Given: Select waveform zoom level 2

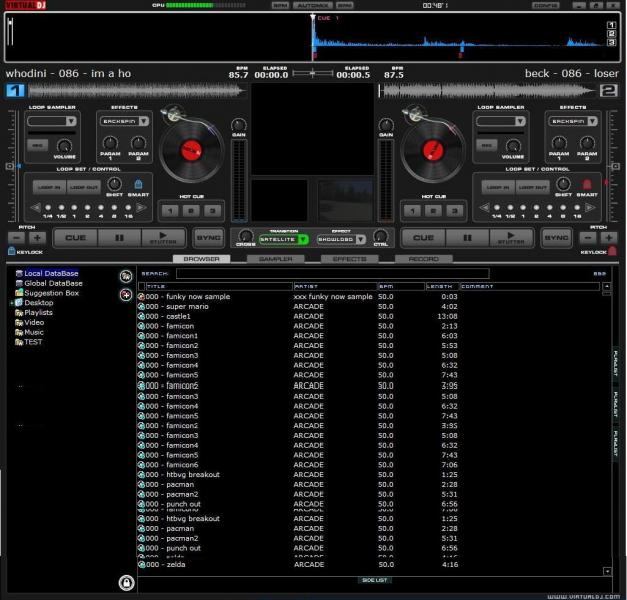Looking at the screenshot, I should 611,34.
